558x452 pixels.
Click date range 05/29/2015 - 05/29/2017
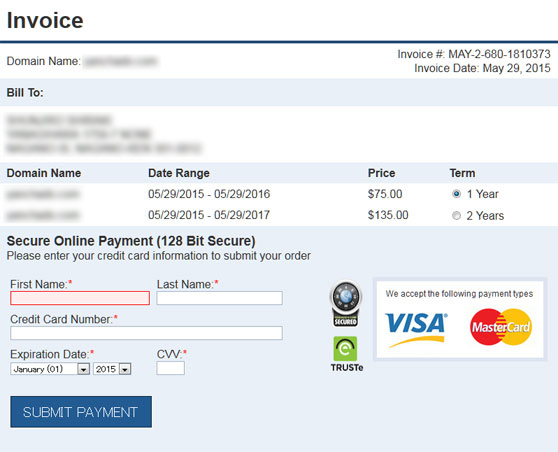[x=209, y=215]
